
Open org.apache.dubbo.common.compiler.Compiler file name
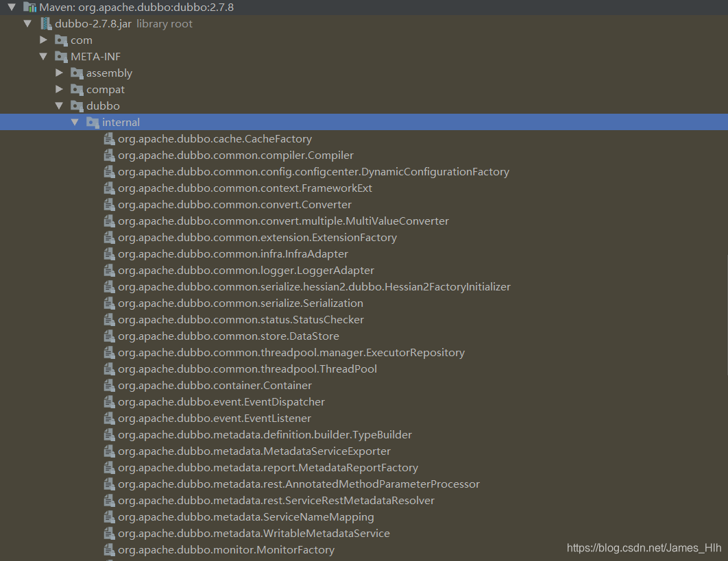(x=236, y=155)
